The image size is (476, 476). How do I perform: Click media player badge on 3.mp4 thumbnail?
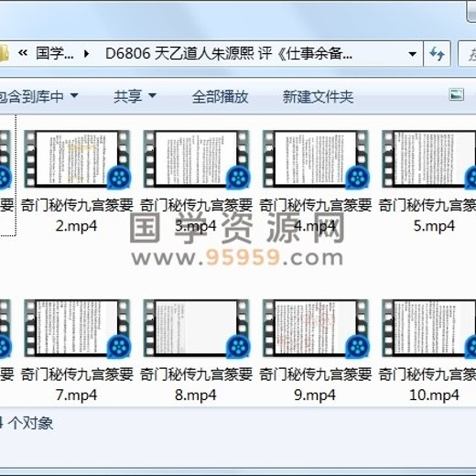pyautogui.click(x=239, y=178)
